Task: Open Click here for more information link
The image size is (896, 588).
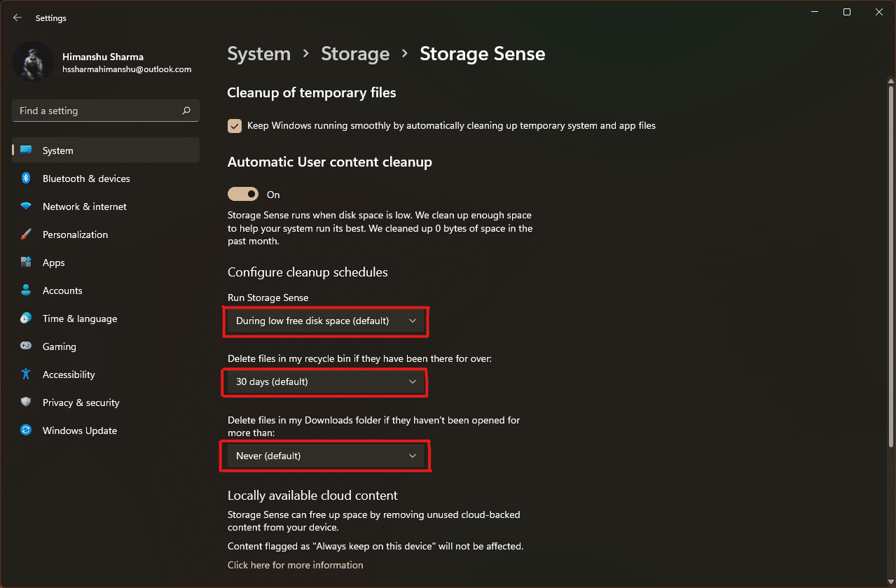Action: pyautogui.click(x=296, y=565)
